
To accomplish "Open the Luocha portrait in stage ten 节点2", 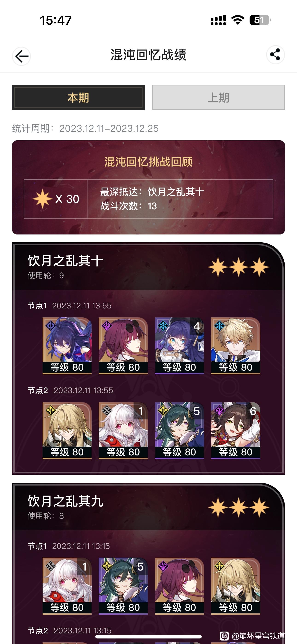I will pyautogui.click(x=67, y=430).
